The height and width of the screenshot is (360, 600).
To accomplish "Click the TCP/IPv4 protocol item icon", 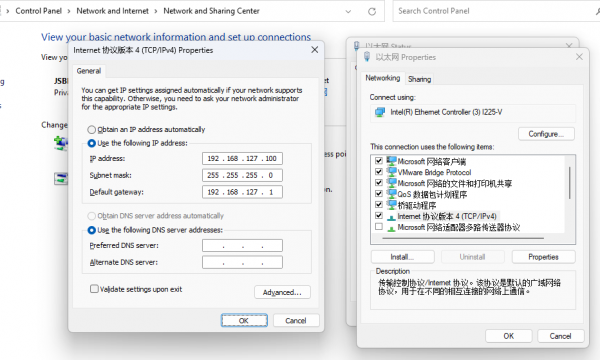I will (391, 217).
